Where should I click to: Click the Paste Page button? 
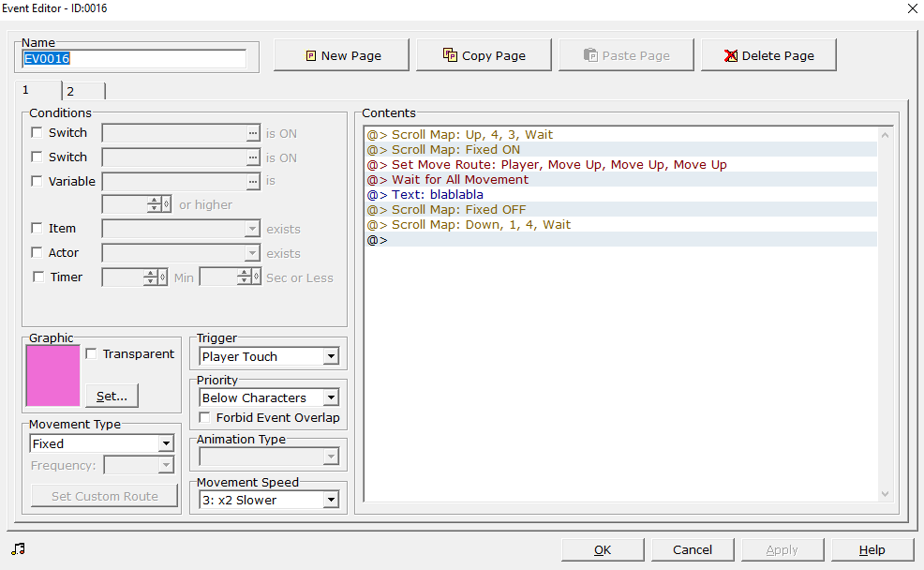point(626,55)
